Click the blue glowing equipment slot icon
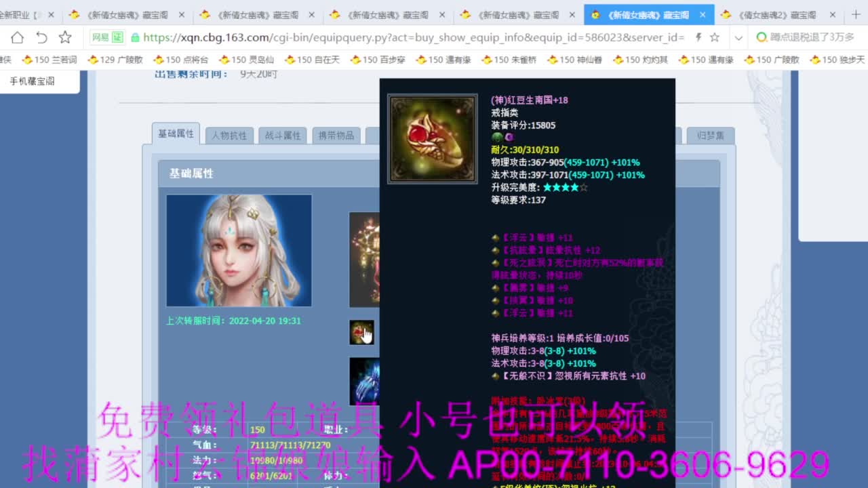The image size is (868, 488). pos(364,382)
